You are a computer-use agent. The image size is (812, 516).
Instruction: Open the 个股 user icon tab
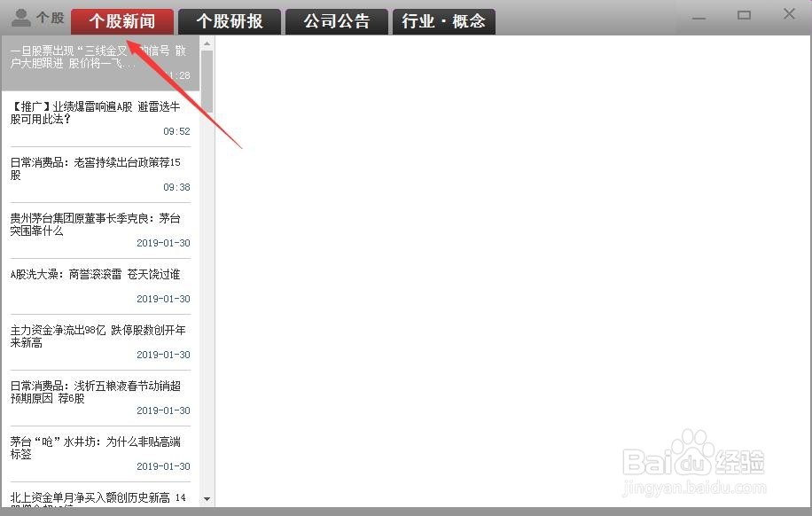[x=37, y=19]
